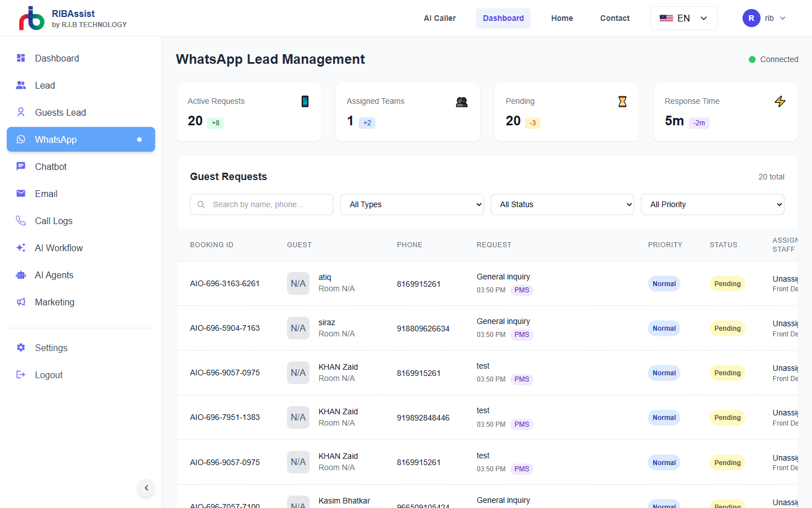812x508 pixels.
Task: Click the Marketing megaphone icon
Action: point(21,302)
